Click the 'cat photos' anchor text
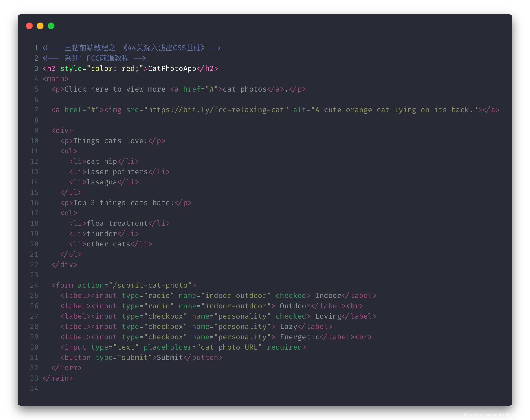Screen dimensions: 530x420 [x=245, y=89]
